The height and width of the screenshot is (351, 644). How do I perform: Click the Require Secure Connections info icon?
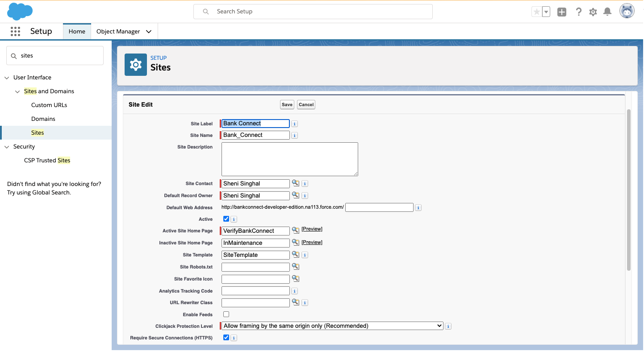[234, 338]
